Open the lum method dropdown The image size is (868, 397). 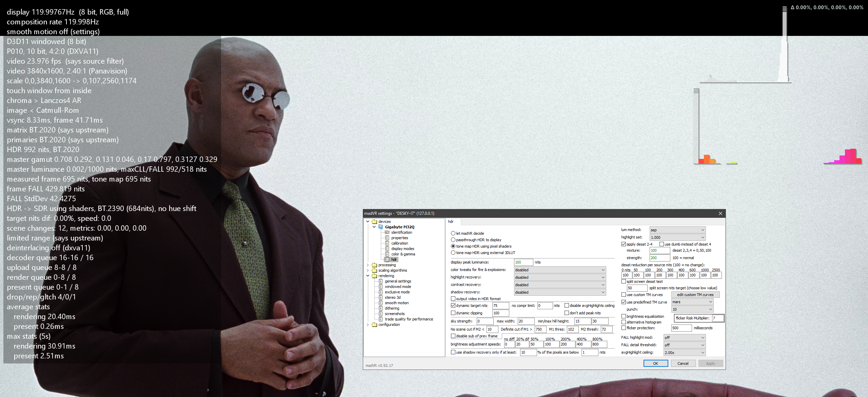pos(677,230)
